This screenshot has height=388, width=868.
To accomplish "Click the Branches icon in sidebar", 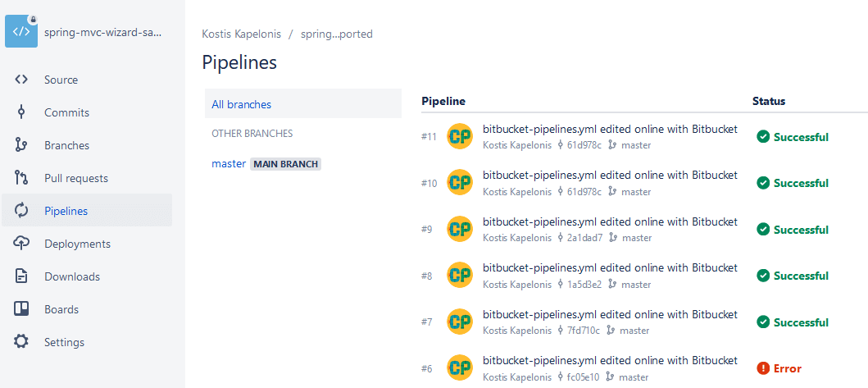I will 21,145.
